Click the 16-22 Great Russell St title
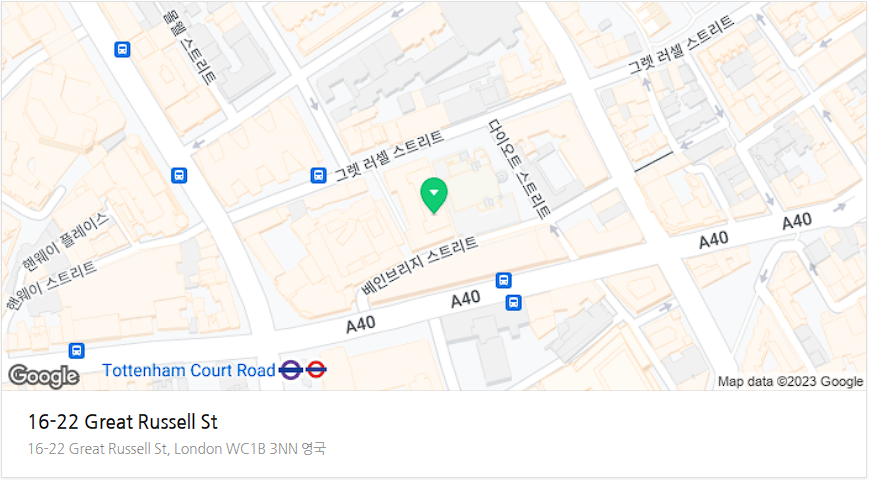This screenshot has width=872, height=480. tap(123, 422)
